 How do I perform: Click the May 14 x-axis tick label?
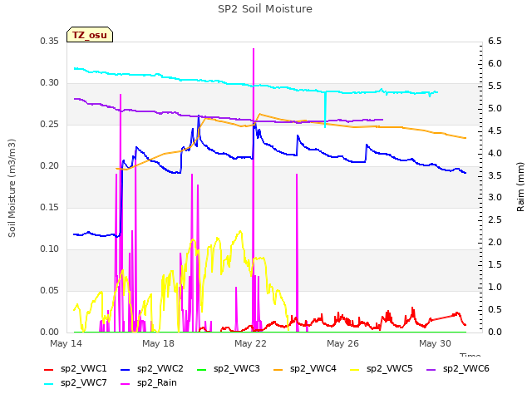(x=66, y=343)
